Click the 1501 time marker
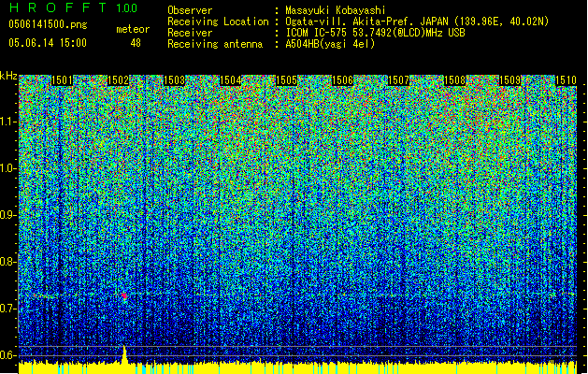 coord(62,80)
